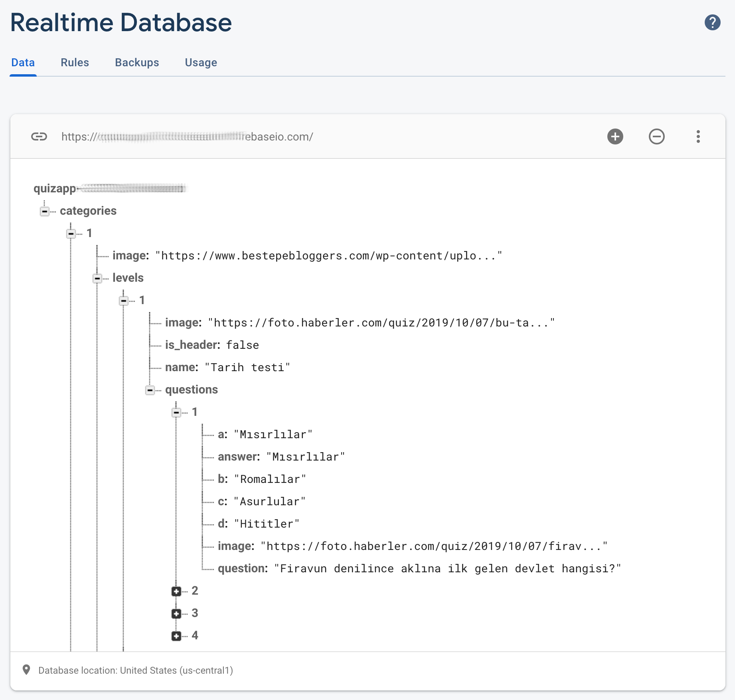Click the database URL link icon

coord(39,136)
